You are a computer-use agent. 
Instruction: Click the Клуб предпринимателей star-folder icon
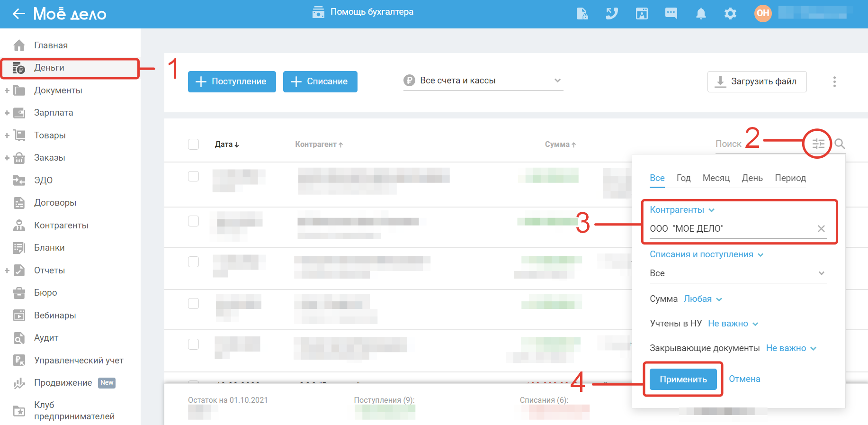(x=19, y=411)
